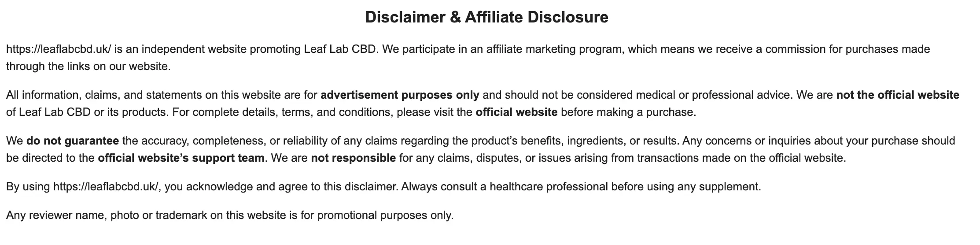Click the bold 'do not guarantee' phrase
The width and height of the screenshot is (980, 245).
coord(72,141)
